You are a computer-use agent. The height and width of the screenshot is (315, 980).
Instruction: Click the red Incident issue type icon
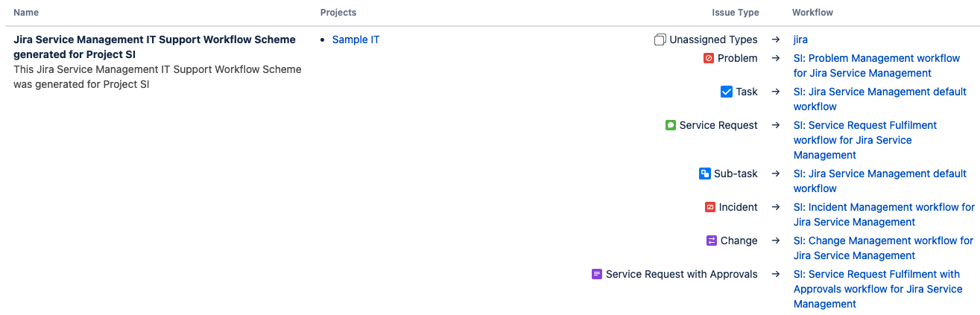[710, 207]
